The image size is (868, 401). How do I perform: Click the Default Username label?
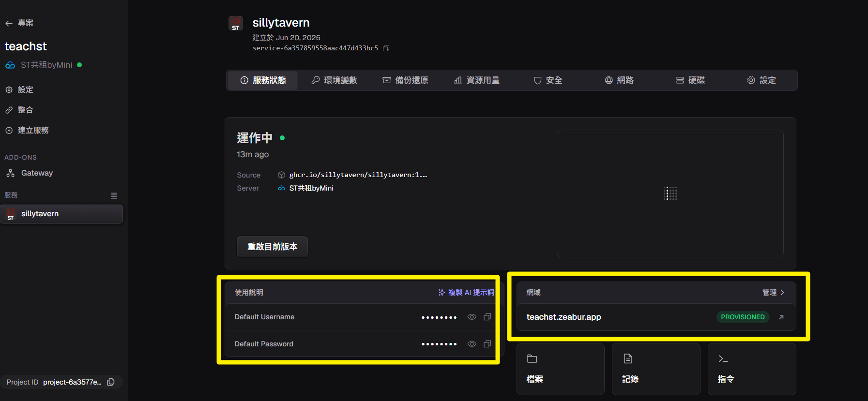pyautogui.click(x=264, y=317)
